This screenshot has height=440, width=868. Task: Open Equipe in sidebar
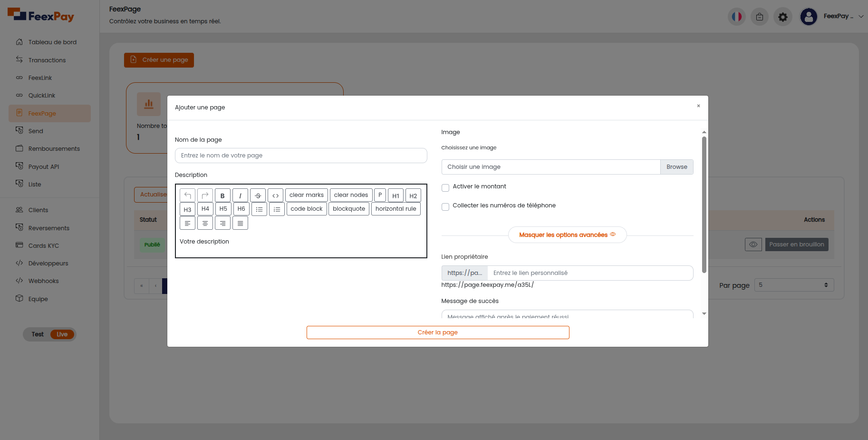[49, 299]
